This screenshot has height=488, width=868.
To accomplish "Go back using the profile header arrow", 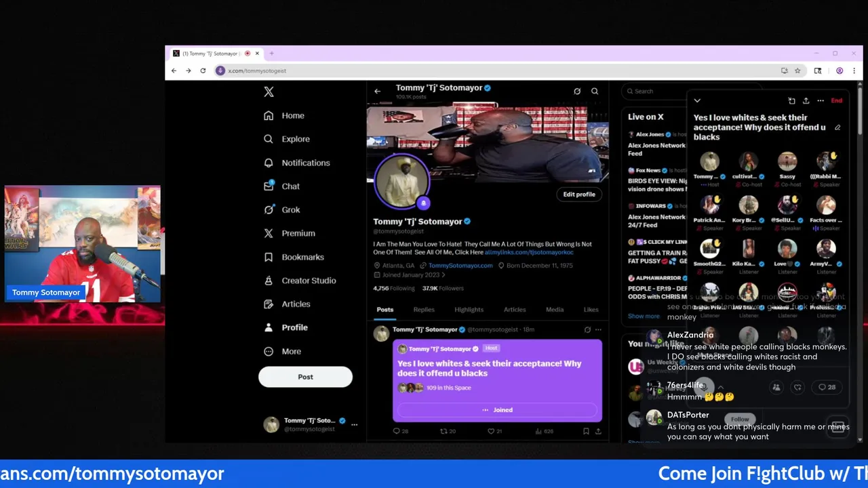I will coord(377,91).
